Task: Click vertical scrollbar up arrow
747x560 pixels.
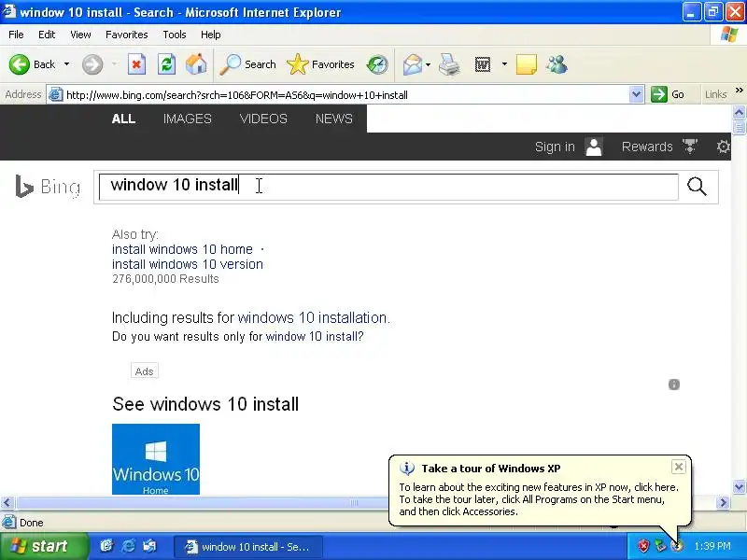Action: coord(739,112)
